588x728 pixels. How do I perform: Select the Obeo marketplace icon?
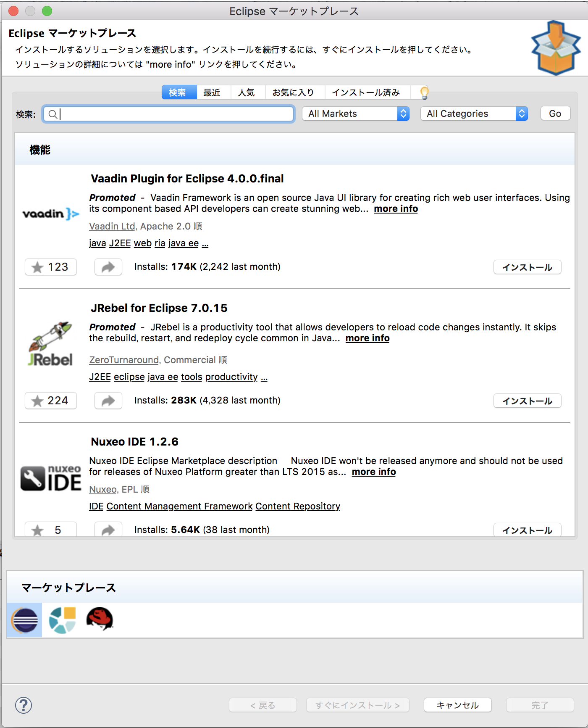coord(62,620)
